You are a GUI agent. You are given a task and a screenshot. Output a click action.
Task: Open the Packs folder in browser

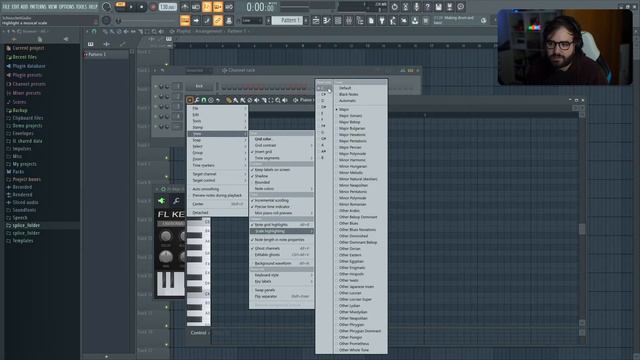(18, 172)
